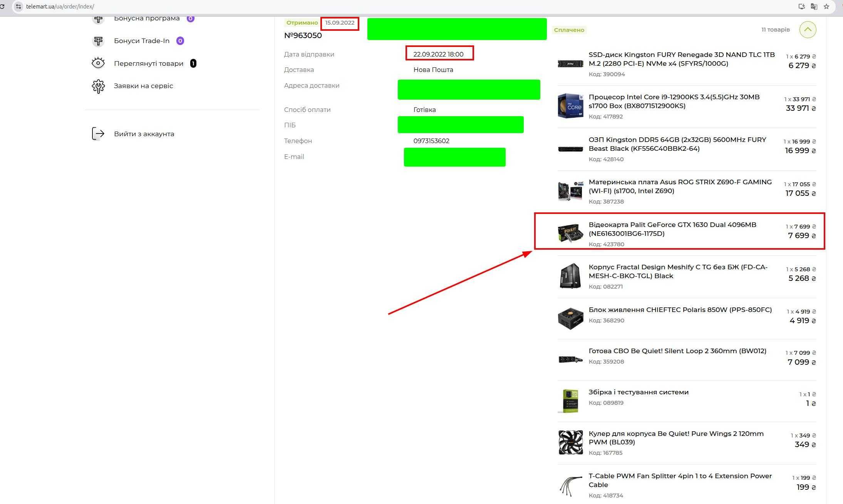Click the 4 919 ₴ power supply total price

[x=803, y=320]
